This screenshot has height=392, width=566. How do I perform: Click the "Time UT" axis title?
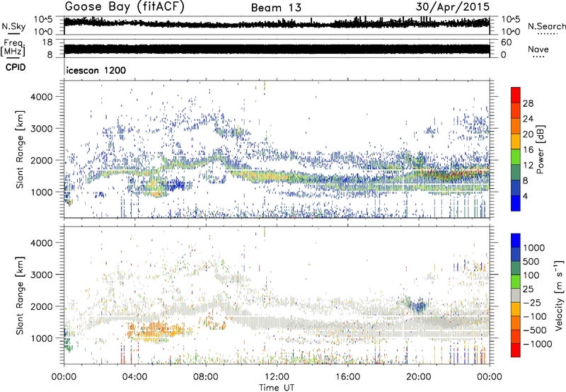point(277,387)
